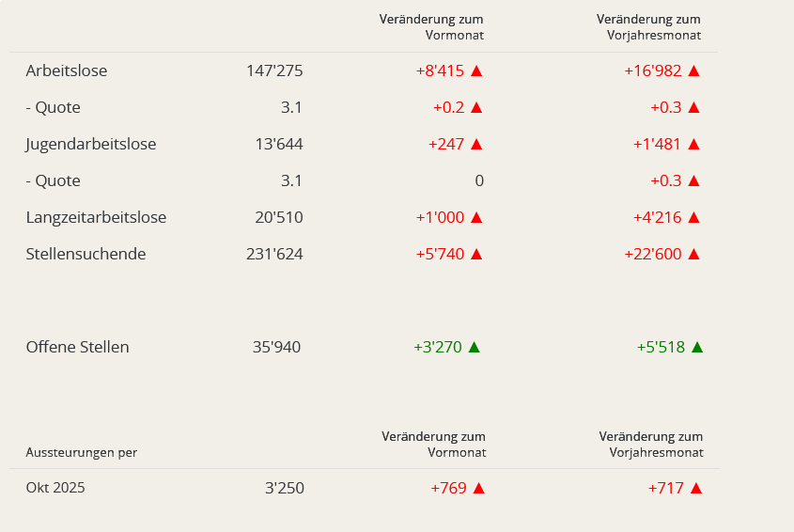
Task: Click the Offene Stellen label
Action: pyautogui.click(x=77, y=347)
